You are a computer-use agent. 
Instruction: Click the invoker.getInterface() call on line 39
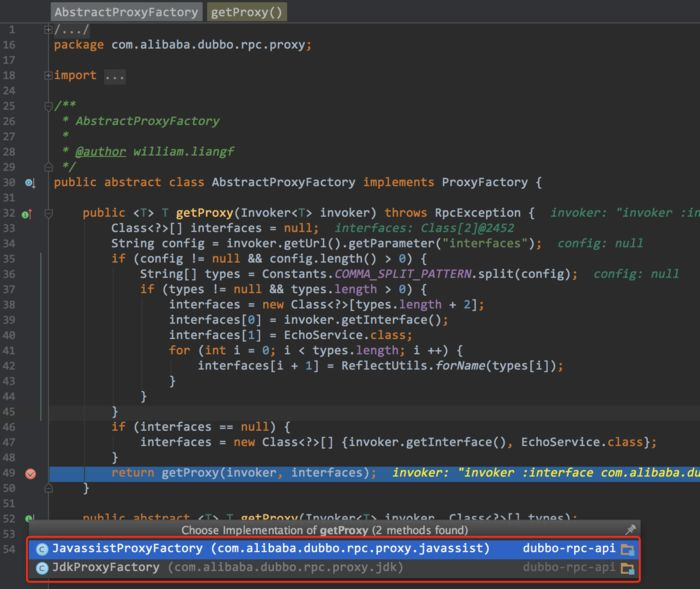tap(362, 320)
